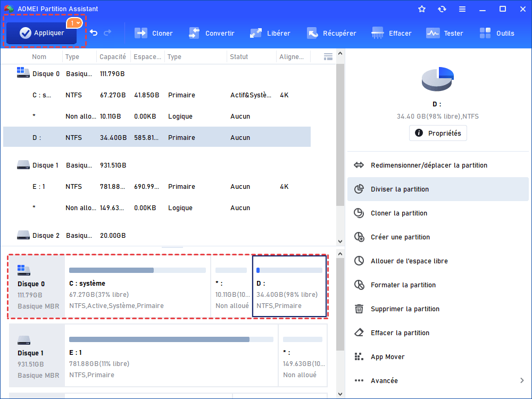Open the Convertir tool

[194, 33]
